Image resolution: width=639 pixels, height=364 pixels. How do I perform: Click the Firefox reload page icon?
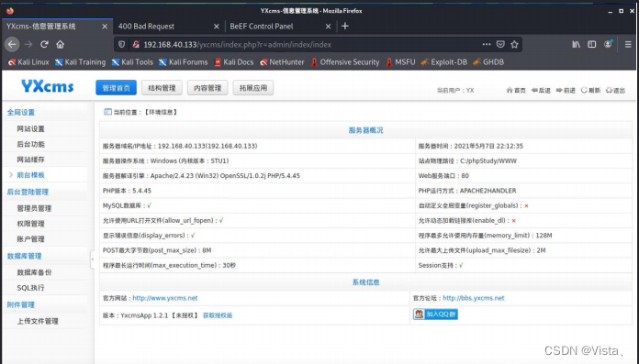[44, 44]
